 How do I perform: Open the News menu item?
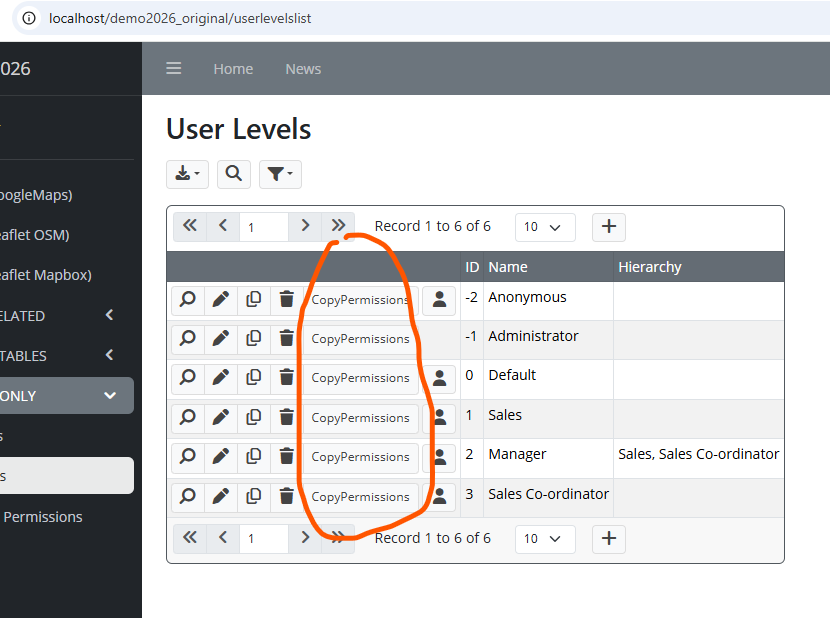coord(303,69)
